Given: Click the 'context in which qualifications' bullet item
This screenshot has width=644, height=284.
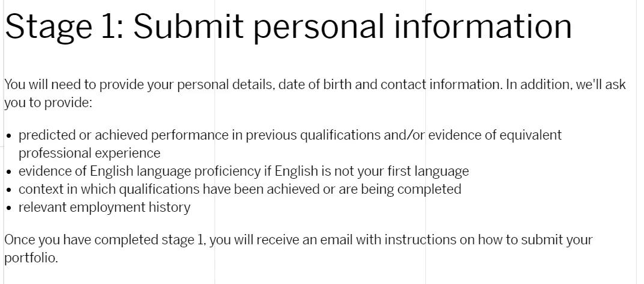Looking at the screenshot, I should tap(240, 189).
